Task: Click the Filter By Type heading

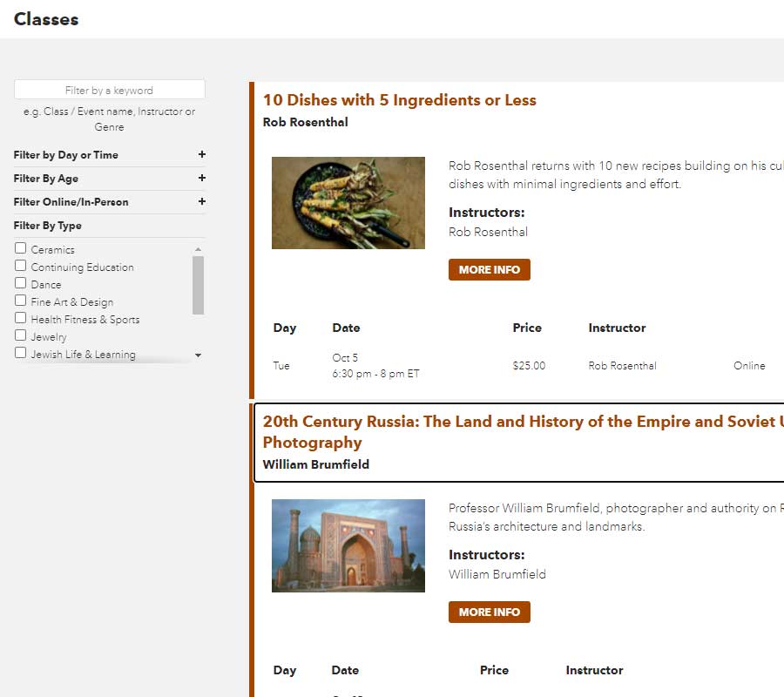Action: pyautogui.click(x=48, y=226)
